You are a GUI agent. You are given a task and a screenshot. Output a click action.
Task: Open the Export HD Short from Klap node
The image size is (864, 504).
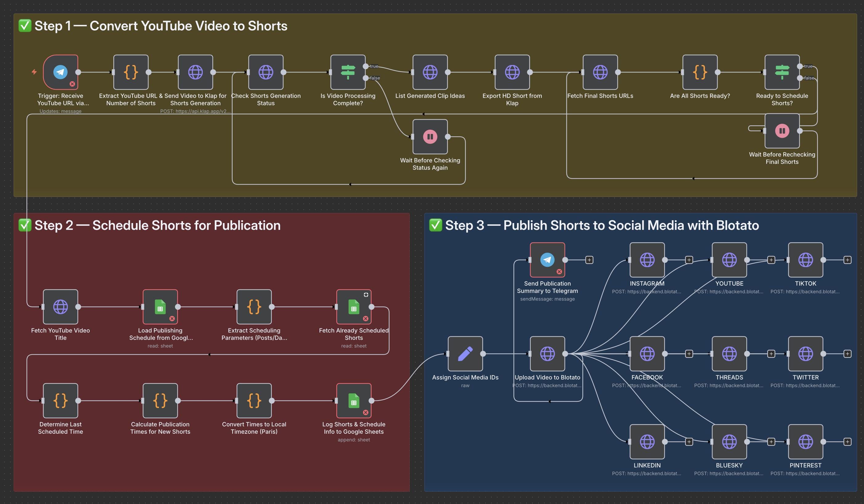tap(512, 72)
